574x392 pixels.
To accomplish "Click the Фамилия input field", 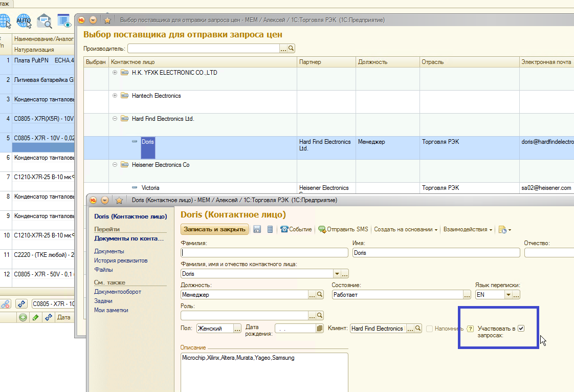I will 264,253.
